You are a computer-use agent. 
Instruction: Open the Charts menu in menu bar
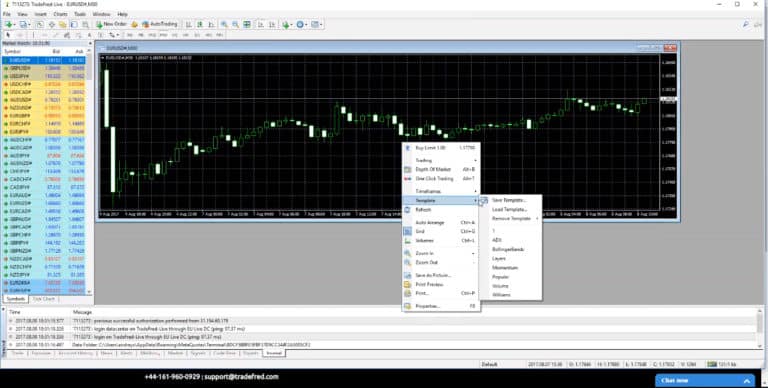(61, 14)
